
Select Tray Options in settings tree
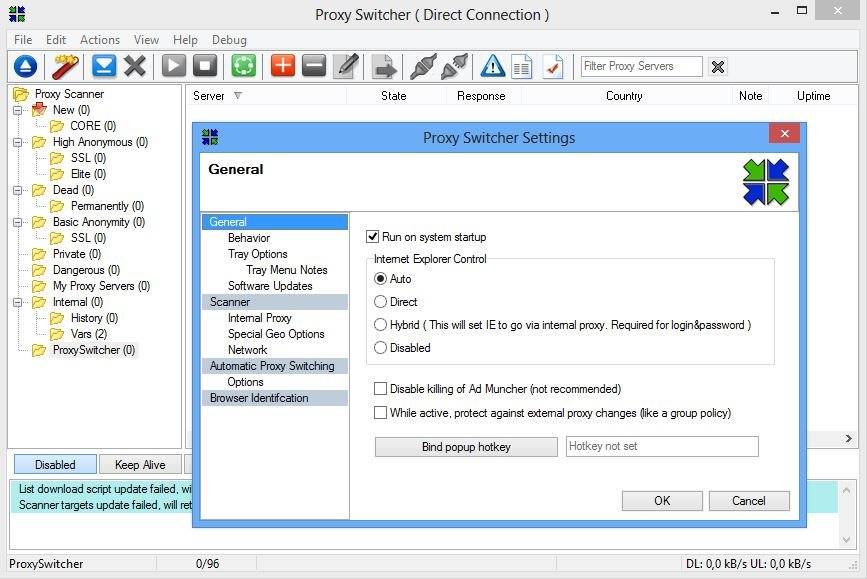tap(258, 254)
